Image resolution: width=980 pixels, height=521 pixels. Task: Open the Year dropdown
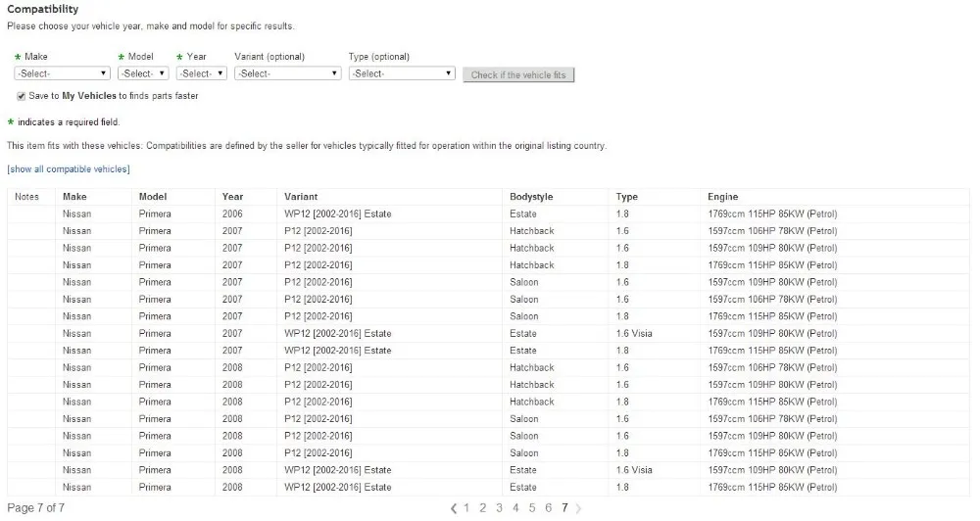pyautogui.click(x=201, y=73)
